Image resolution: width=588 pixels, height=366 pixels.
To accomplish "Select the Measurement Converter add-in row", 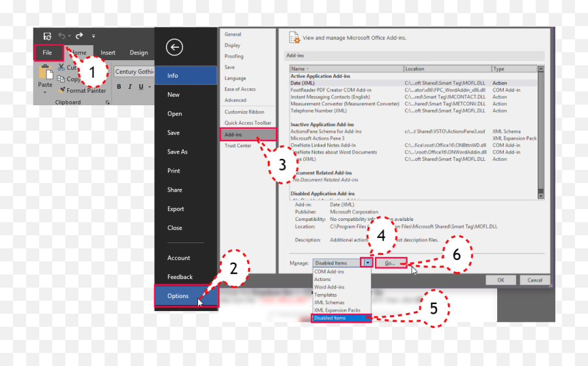I will (x=414, y=104).
